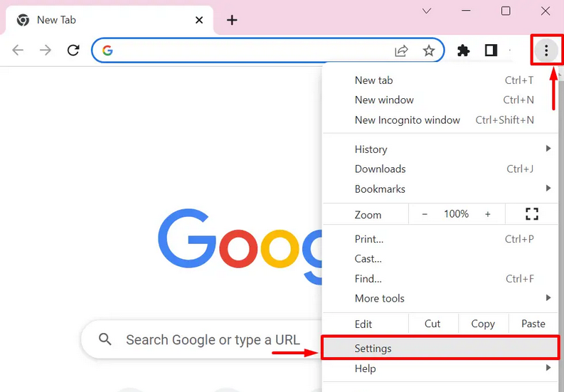Open the side panel icon

(x=491, y=51)
